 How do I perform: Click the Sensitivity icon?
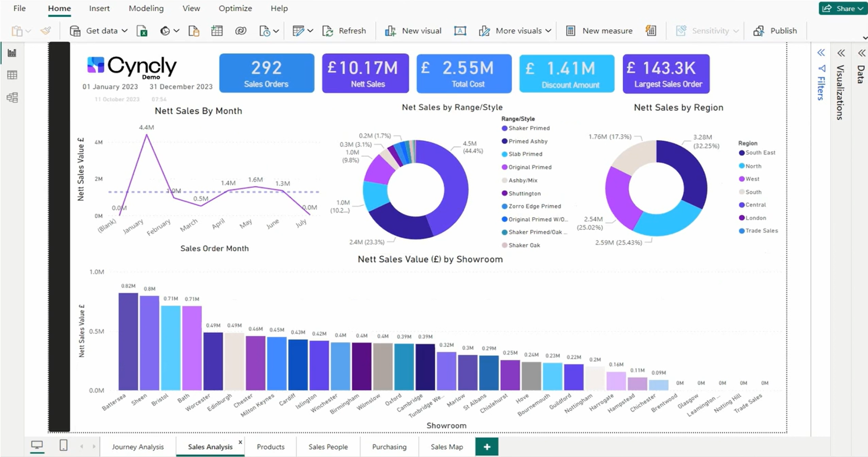coord(681,31)
